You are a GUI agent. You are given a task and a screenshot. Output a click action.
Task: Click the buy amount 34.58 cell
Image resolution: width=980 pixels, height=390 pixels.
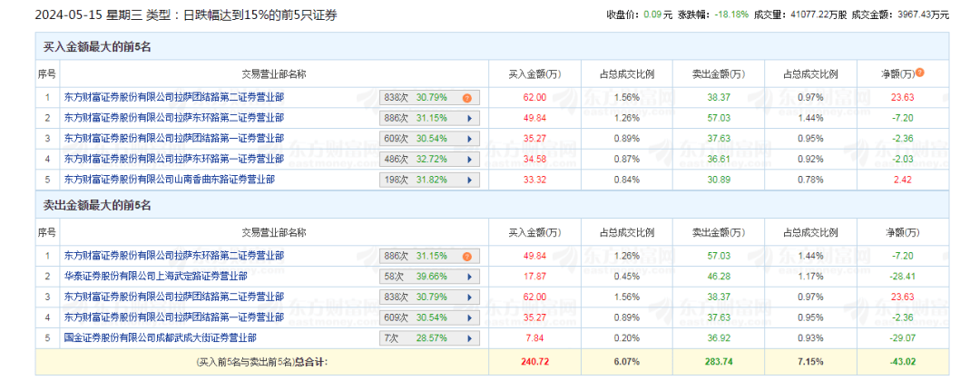[x=535, y=160]
